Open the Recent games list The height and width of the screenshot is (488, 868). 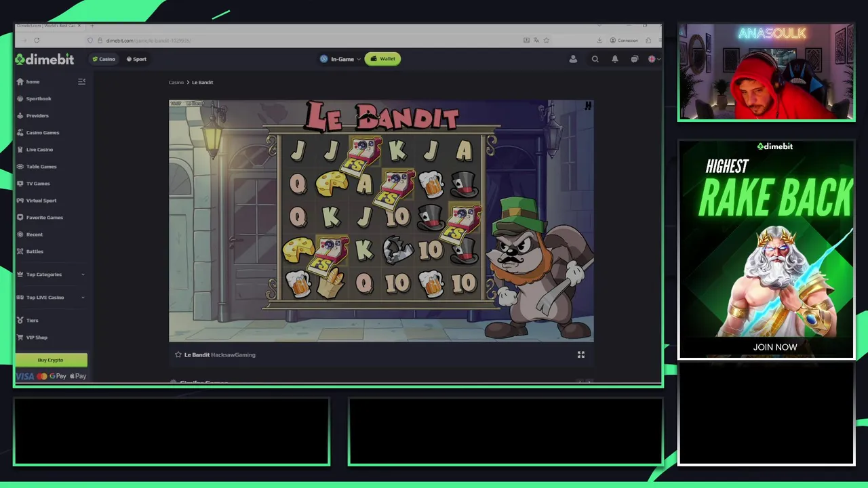point(31,234)
